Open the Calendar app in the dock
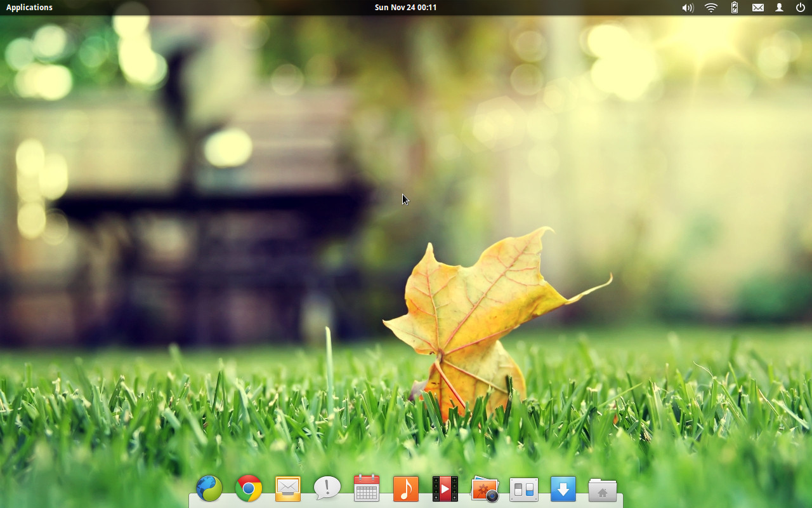812x508 pixels. tap(367, 488)
